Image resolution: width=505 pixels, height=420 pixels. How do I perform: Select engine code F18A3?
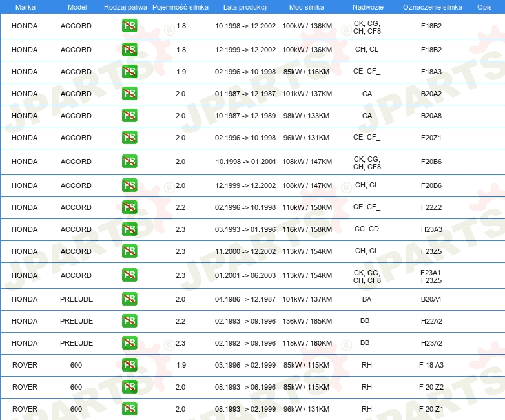pos(431,72)
